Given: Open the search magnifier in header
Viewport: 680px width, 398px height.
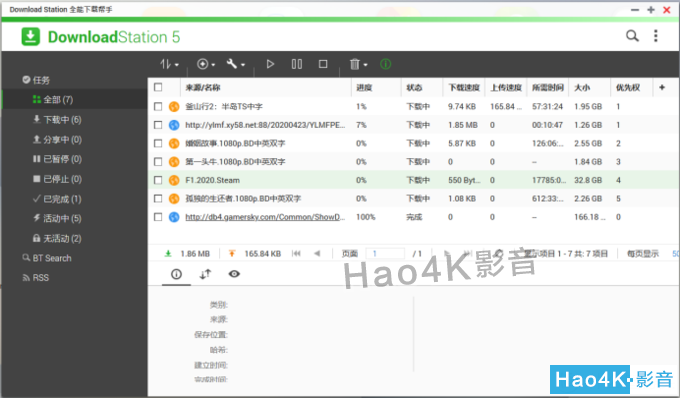Looking at the screenshot, I should click(x=632, y=36).
